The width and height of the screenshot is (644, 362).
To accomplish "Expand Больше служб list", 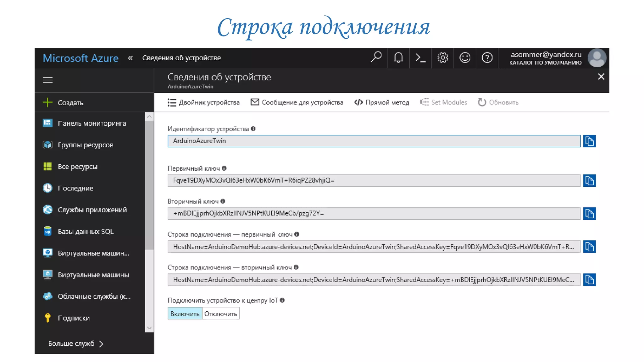I will [x=75, y=344].
